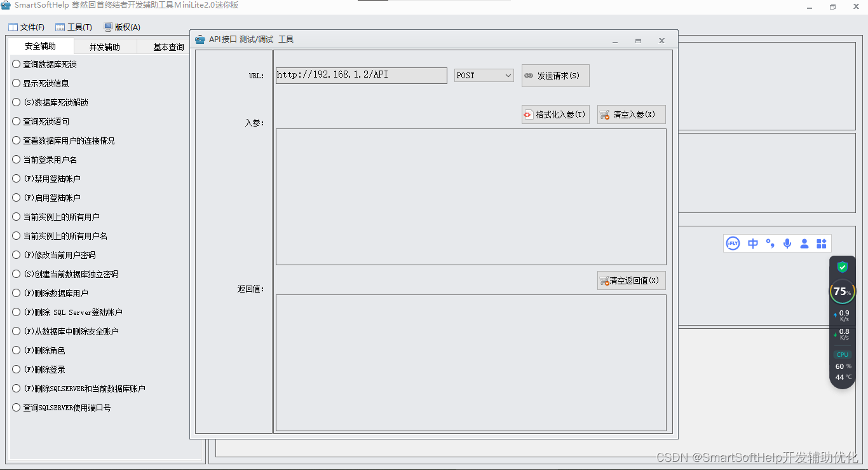This screenshot has height=470, width=868.
Task: Open the POST method dropdown
Action: point(484,75)
